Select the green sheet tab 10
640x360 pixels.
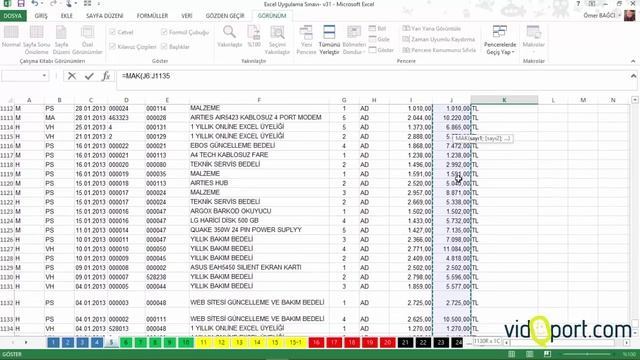[x=186, y=342]
